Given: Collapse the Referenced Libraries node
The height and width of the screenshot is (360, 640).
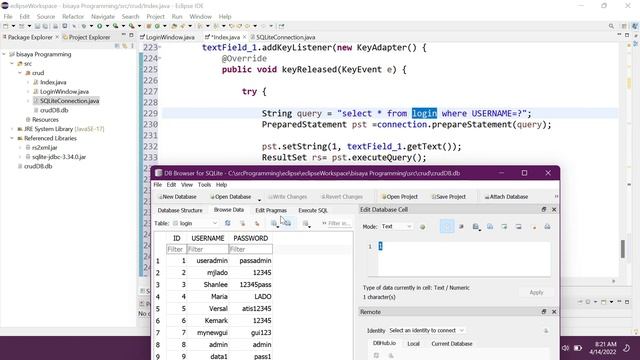Looking at the screenshot, I should pyautogui.click(x=12, y=138).
